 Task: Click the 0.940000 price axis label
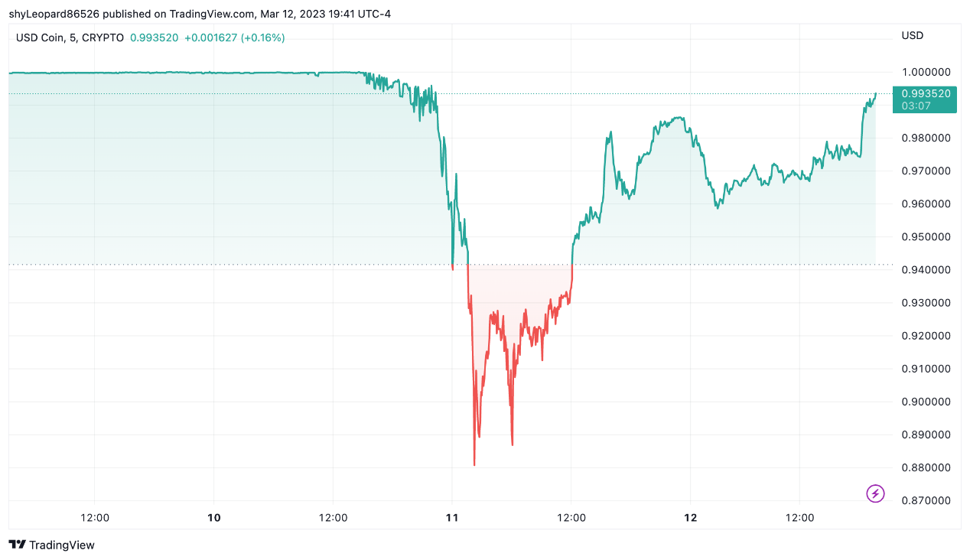(x=926, y=269)
